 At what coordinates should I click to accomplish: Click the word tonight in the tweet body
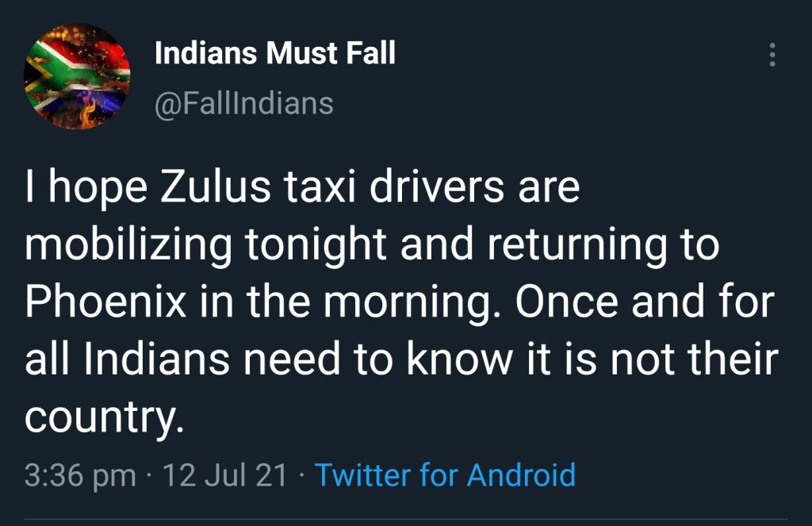(x=316, y=246)
